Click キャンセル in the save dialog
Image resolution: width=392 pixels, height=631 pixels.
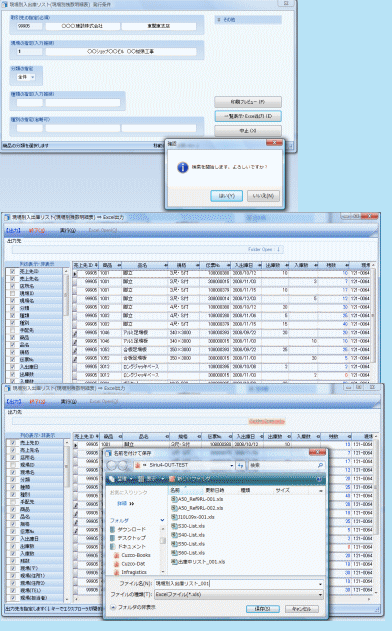[301, 609]
